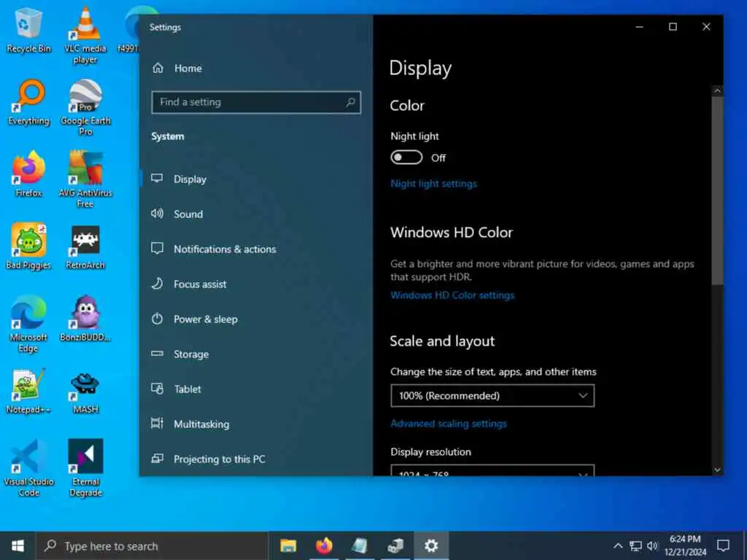Image resolution: width=747 pixels, height=560 pixels.
Task: Open the scale percentage dropdown
Action: click(492, 396)
